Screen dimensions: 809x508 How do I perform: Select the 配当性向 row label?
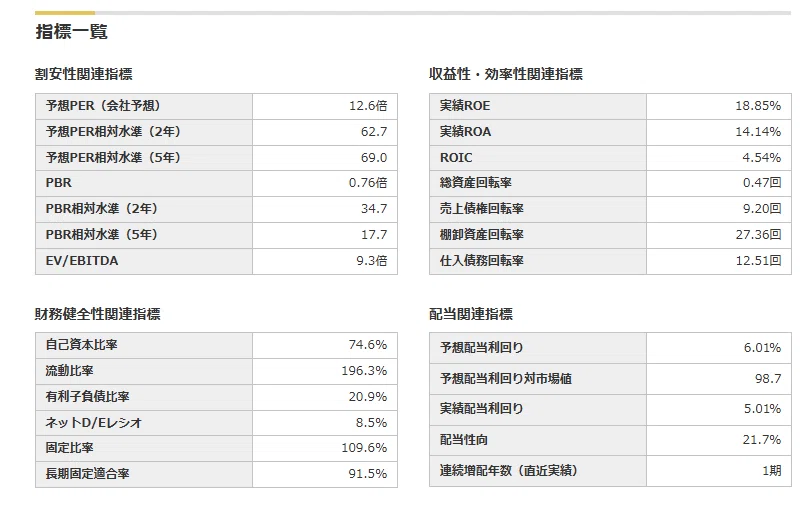tap(464, 440)
